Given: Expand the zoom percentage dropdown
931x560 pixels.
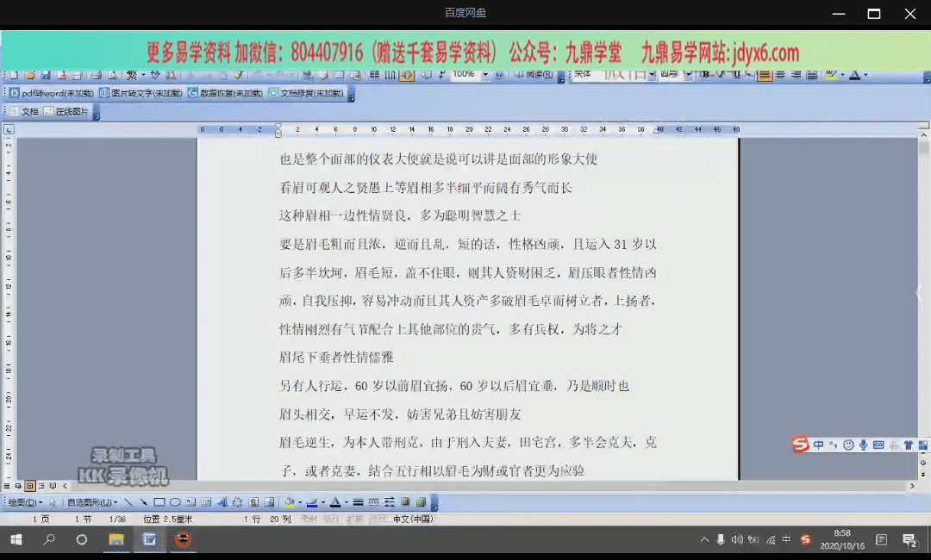Looking at the screenshot, I should [x=485, y=76].
